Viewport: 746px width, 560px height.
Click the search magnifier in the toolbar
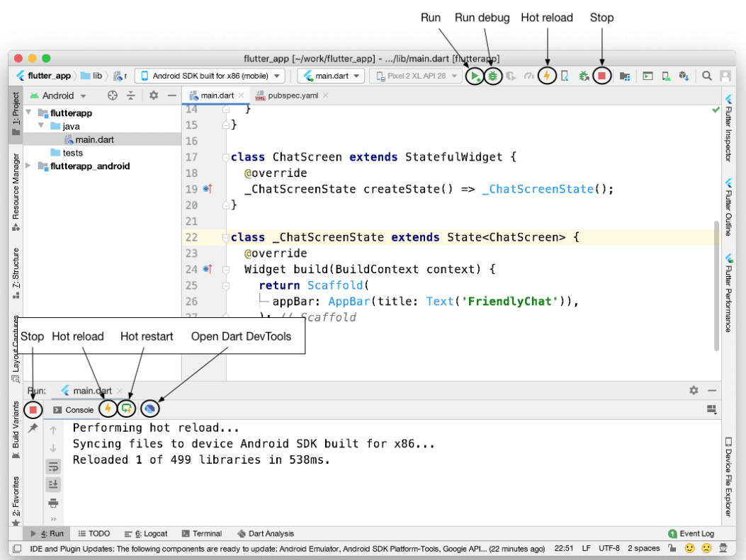tap(706, 75)
